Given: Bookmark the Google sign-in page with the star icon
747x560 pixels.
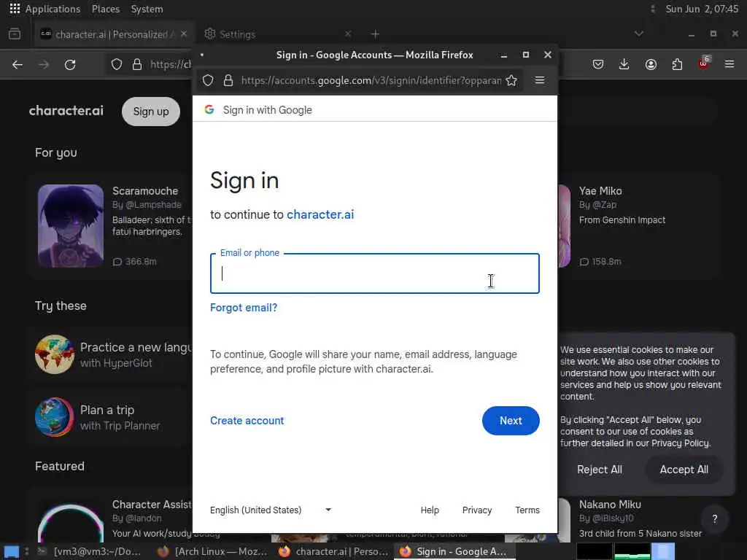Looking at the screenshot, I should 511,80.
